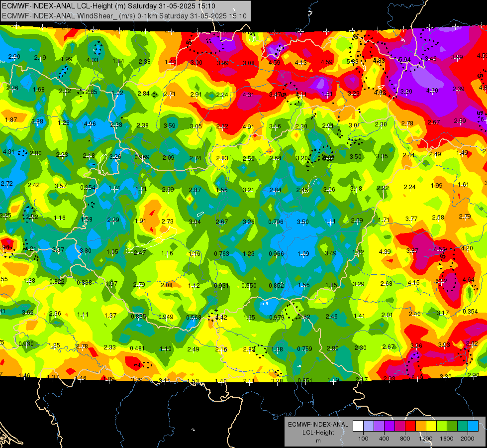Click the lime green legend swatch
Viewport: 487px width, 448px height.
point(442,426)
